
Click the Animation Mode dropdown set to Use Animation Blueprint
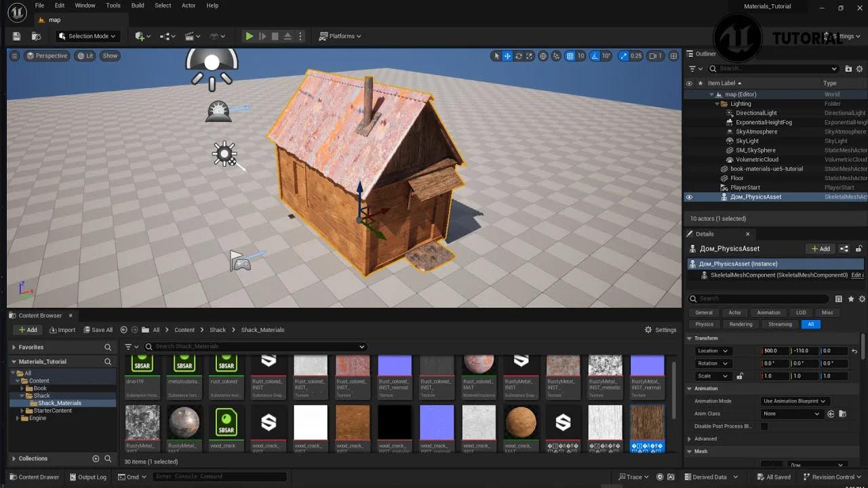(x=795, y=401)
